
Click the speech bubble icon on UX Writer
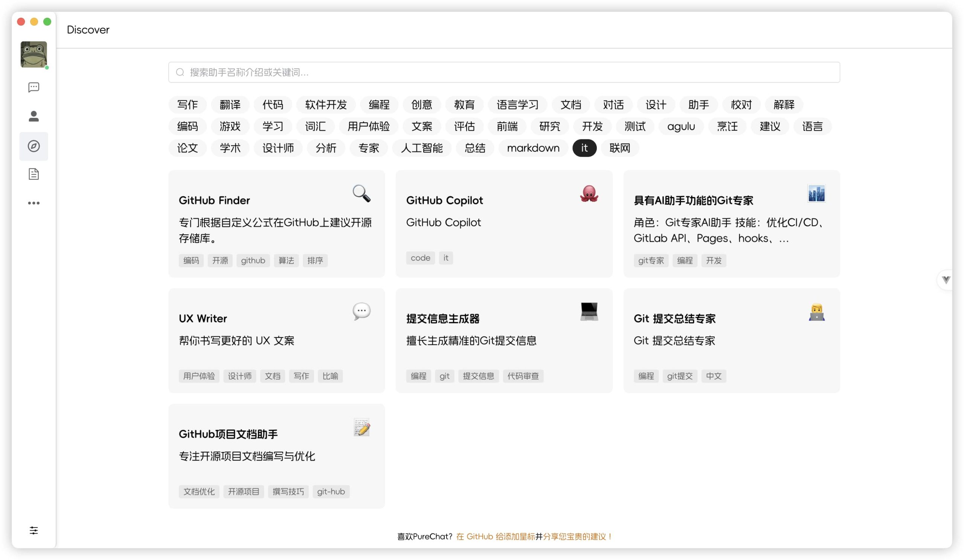pyautogui.click(x=361, y=311)
